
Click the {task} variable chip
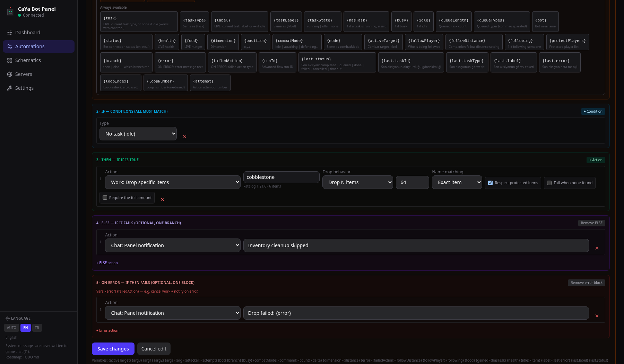click(139, 22)
